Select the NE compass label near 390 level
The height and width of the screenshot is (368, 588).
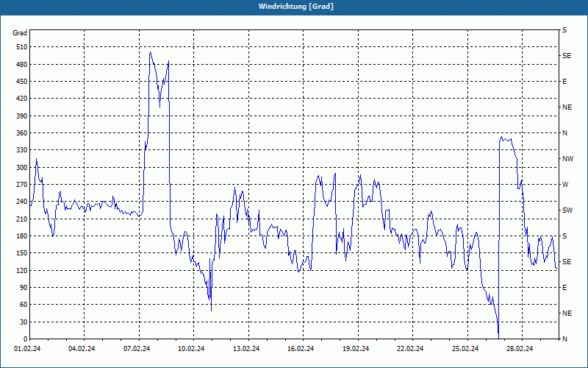click(567, 107)
